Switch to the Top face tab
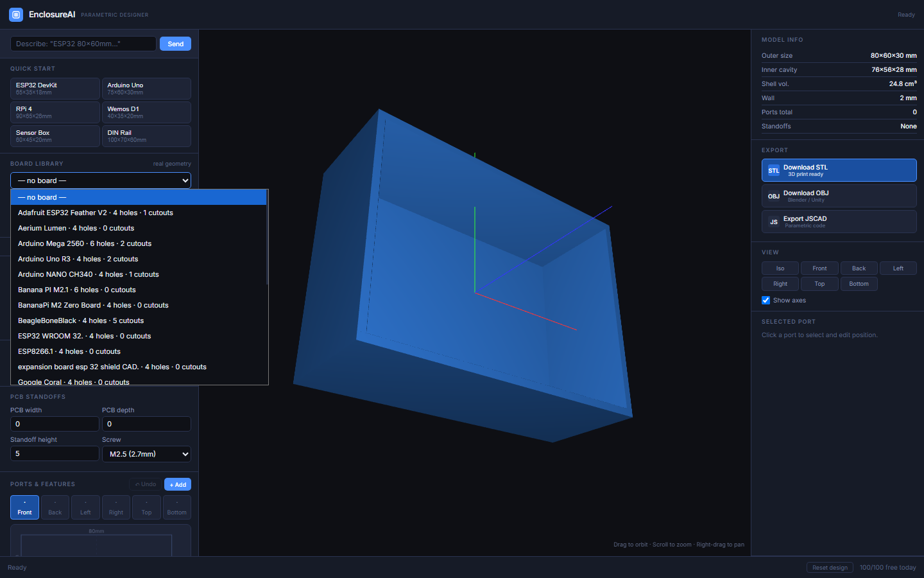This screenshot has width=924, height=578. coord(146,507)
